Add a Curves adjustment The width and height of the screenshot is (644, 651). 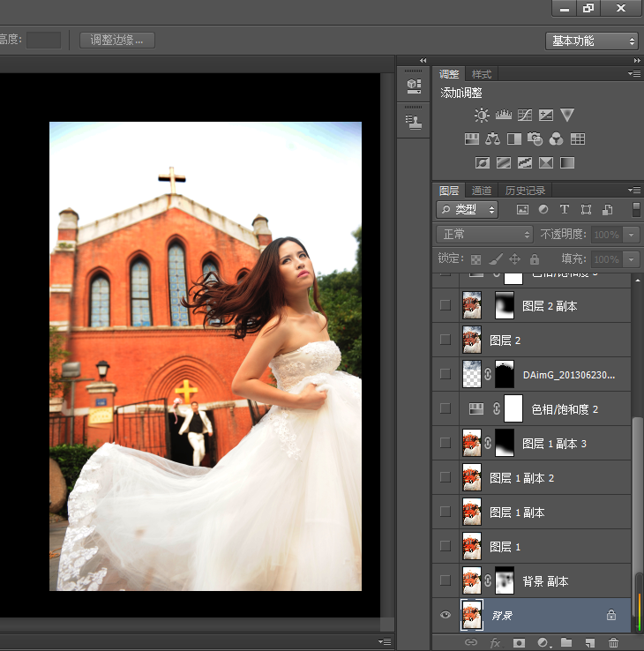[x=525, y=115]
